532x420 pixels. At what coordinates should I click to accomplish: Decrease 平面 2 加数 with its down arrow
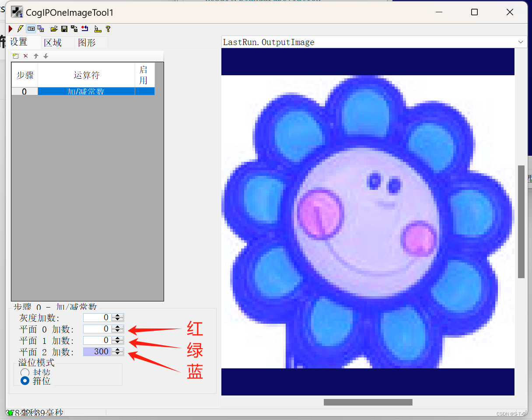pos(118,354)
